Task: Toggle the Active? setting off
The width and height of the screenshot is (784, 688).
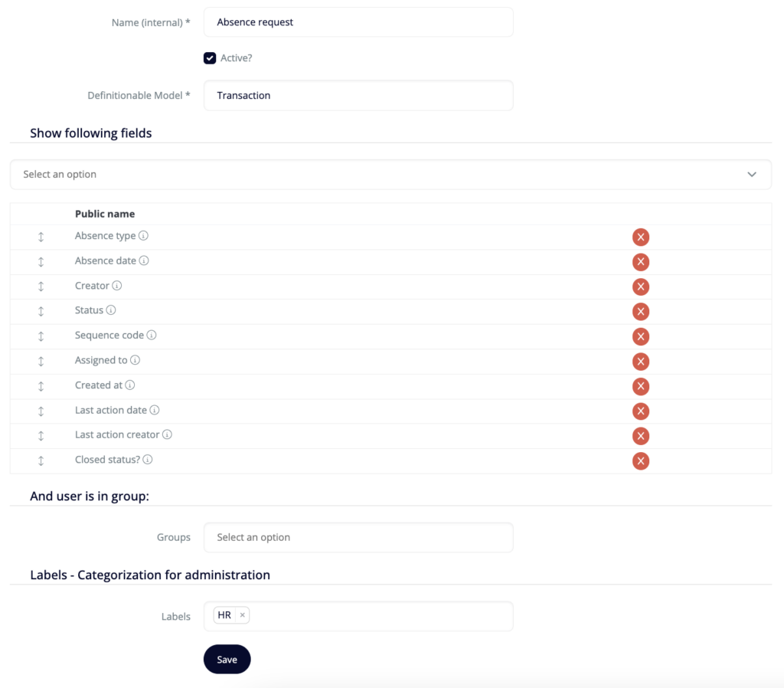Action: [210, 57]
